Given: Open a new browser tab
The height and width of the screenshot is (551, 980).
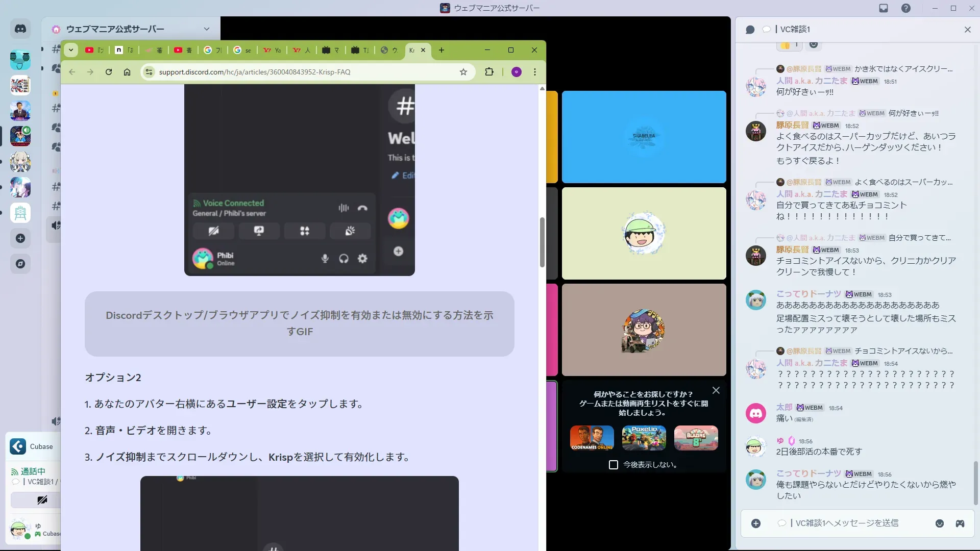Looking at the screenshot, I should pos(442,50).
